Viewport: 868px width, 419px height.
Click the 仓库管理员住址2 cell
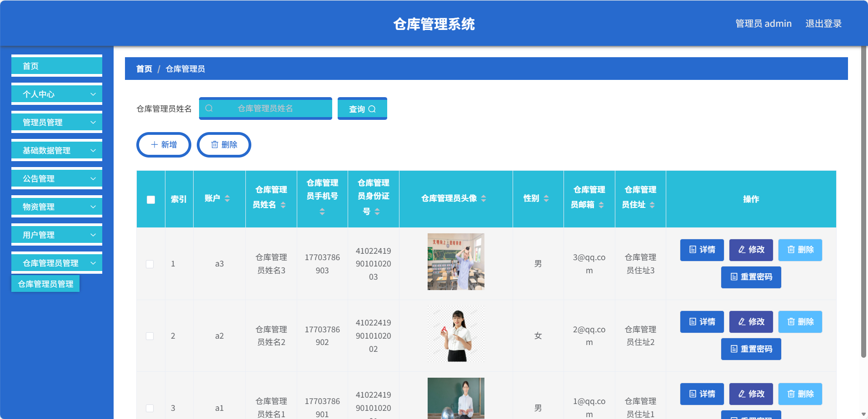(x=640, y=336)
